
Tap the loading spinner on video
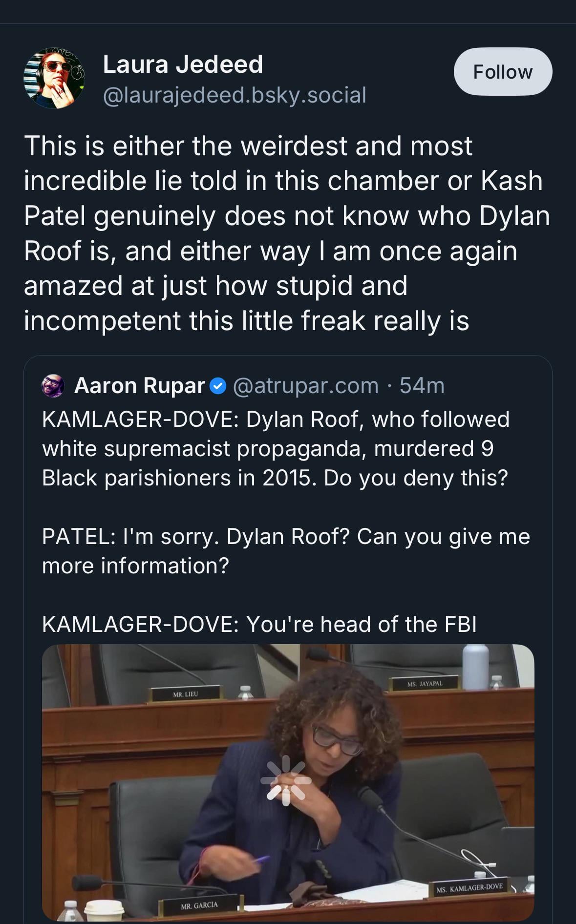(x=286, y=780)
